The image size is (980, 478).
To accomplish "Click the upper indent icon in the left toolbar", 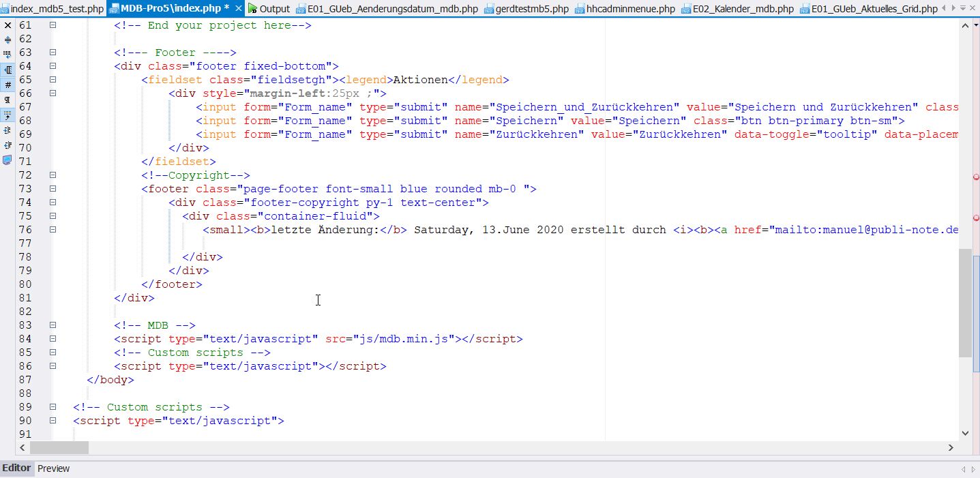I will point(8,130).
